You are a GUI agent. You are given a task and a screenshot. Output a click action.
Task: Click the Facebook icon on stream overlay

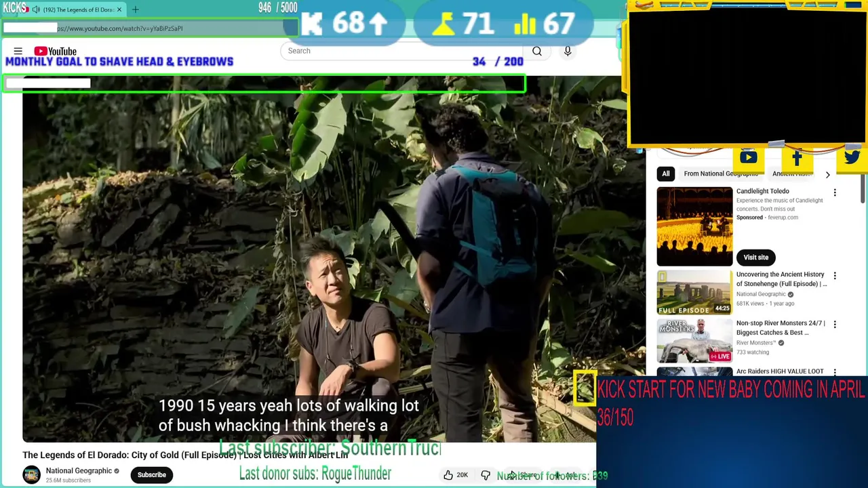click(797, 158)
